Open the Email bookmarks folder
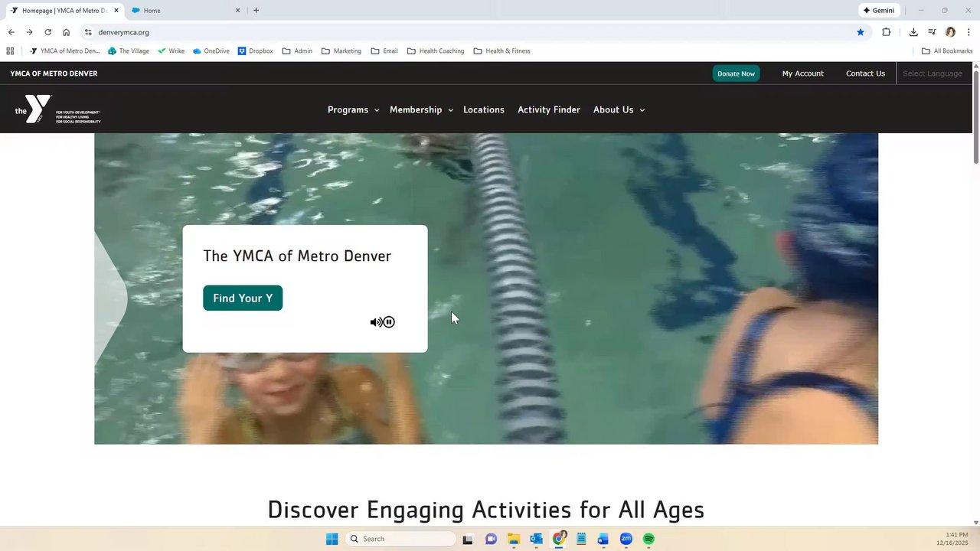Viewport: 980px width, 551px height. click(x=384, y=51)
